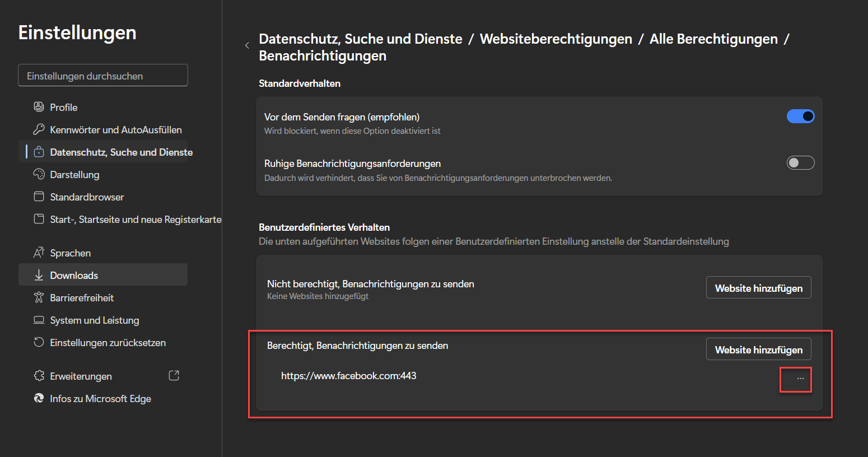Screen dimensions: 868x457
Task: Disable 'Vor dem Senden fragen' toggle
Action: pos(800,116)
